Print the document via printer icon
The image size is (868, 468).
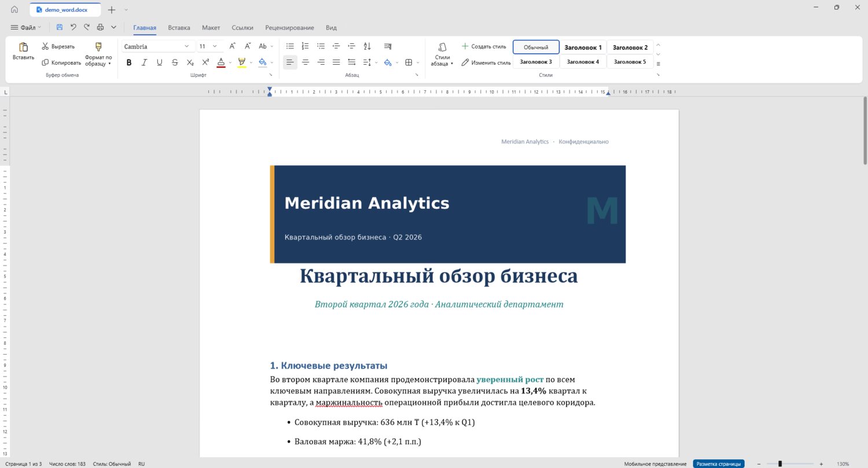(x=100, y=27)
